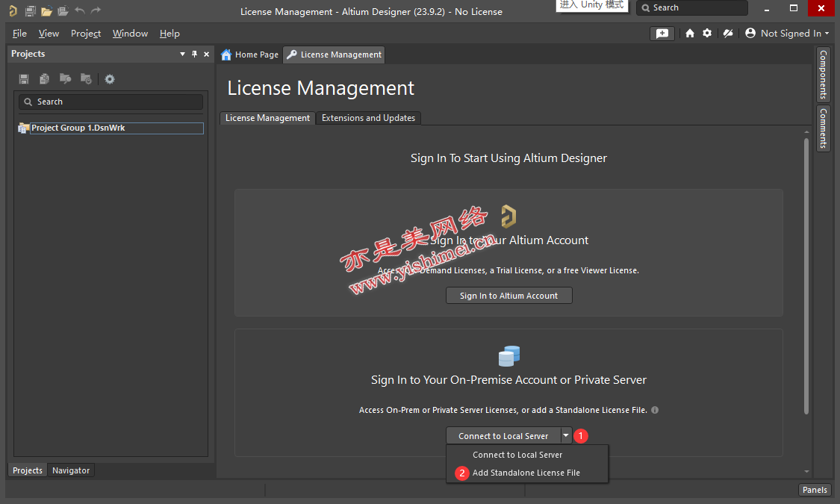Switch to the Home Page tab label
This screenshot has width=840, height=504.
(257, 55)
